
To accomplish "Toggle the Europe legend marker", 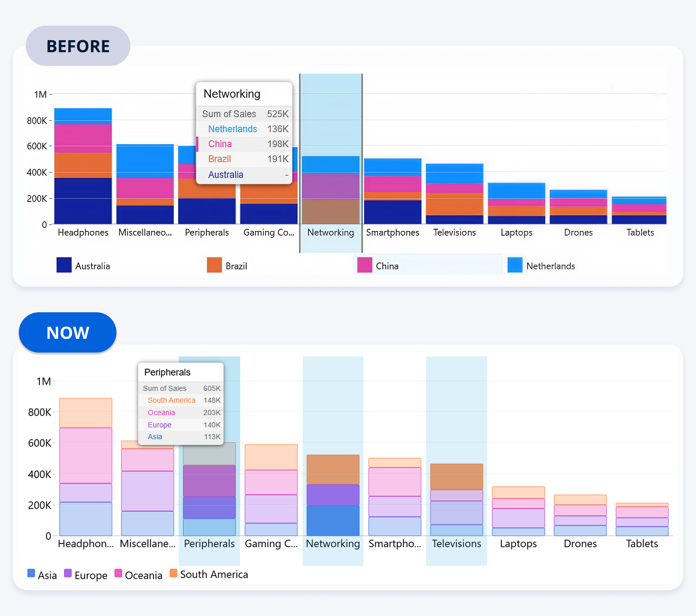I will [68, 573].
